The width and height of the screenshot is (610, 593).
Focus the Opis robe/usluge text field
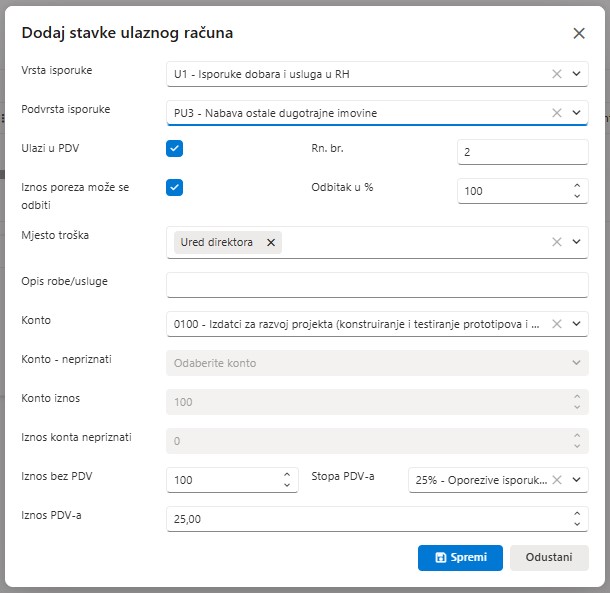(377, 285)
